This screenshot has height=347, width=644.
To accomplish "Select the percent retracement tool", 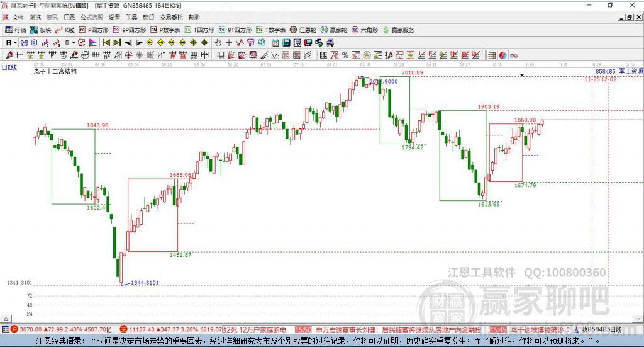I will [x=345, y=55].
